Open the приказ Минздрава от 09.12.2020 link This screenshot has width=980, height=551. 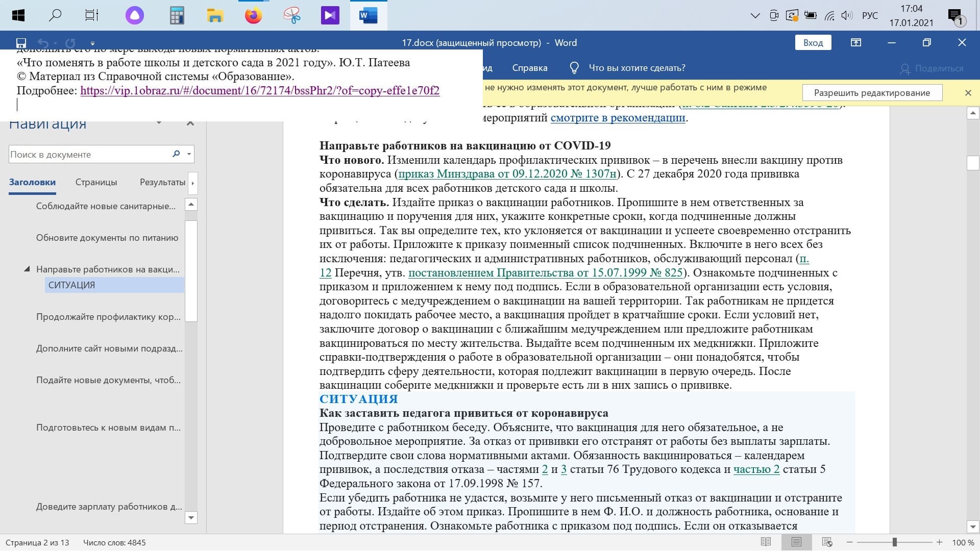click(x=507, y=173)
